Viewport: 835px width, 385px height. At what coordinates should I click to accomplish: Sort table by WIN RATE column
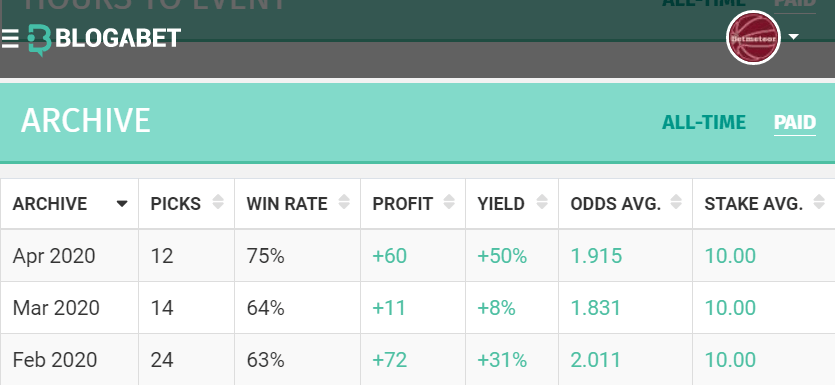point(297,203)
